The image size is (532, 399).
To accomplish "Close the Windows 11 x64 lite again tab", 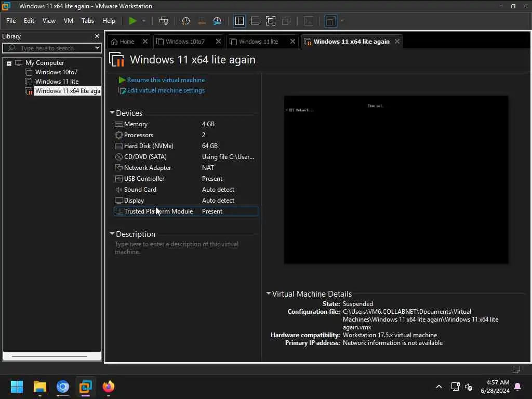I will (x=397, y=42).
